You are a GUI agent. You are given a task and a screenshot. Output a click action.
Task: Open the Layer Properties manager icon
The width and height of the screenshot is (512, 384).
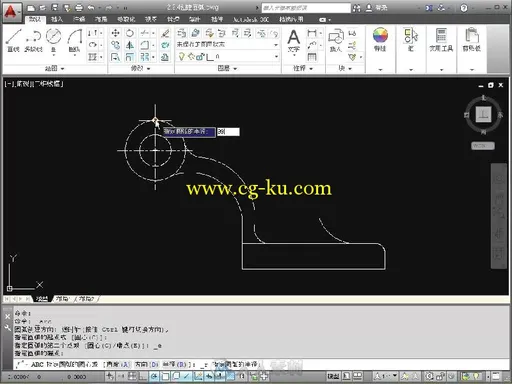182,33
